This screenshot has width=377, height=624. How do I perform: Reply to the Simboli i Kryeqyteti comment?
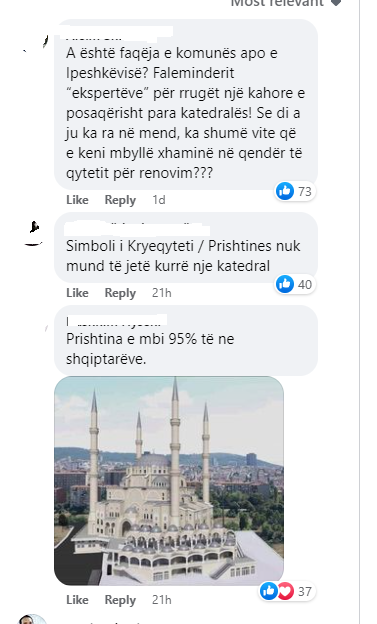[120, 293]
